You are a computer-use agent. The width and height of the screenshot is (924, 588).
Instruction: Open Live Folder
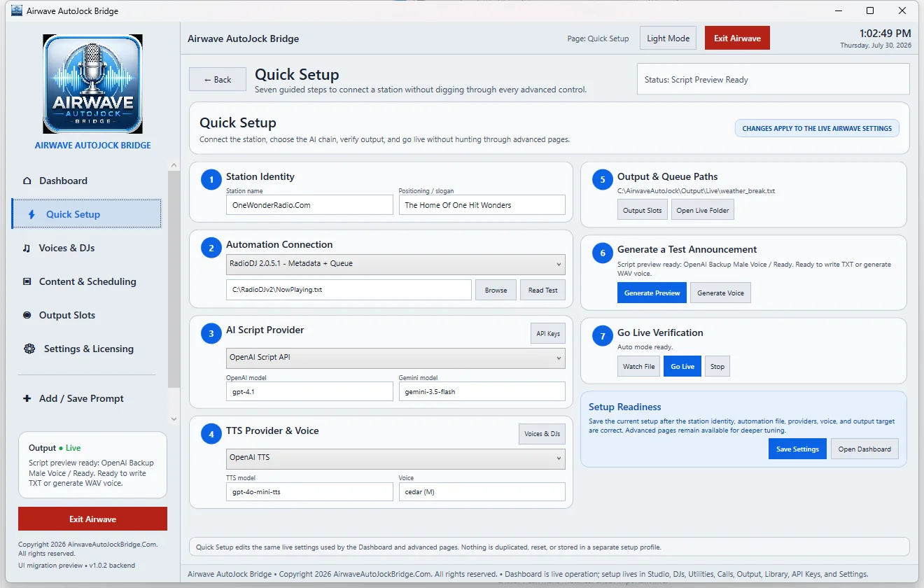tap(703, 210)
